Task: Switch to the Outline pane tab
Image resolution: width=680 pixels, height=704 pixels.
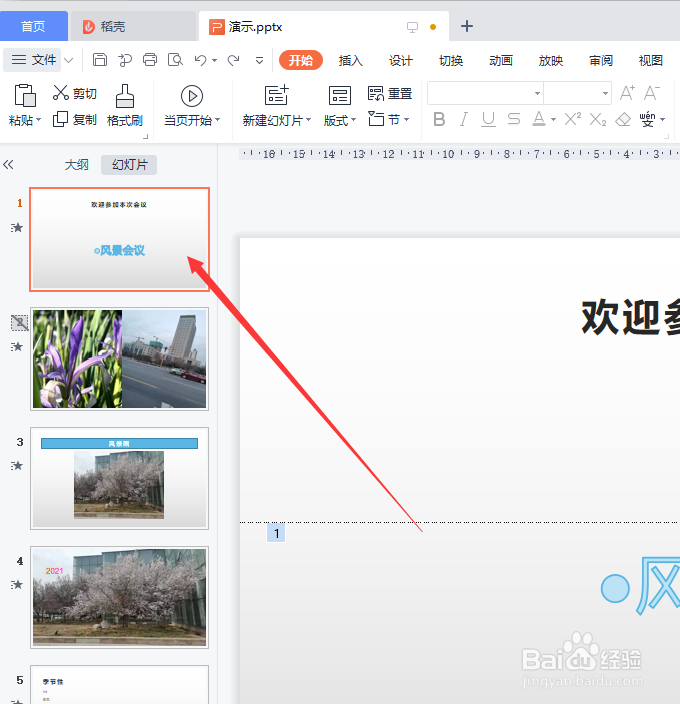Action: pos(76,165)
